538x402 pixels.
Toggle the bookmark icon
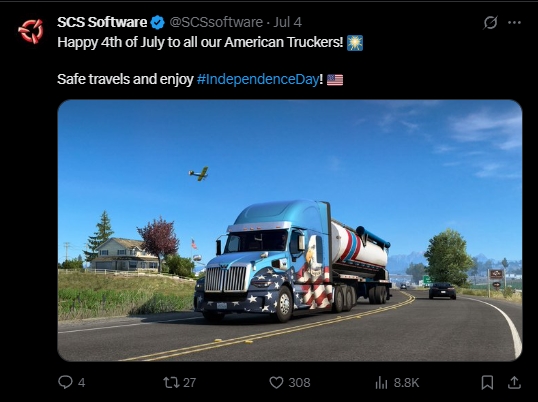pos(487,382)
